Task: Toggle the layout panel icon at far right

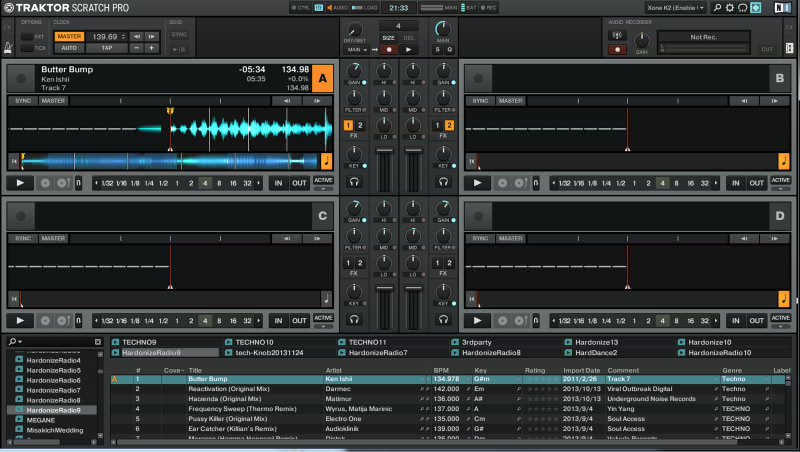Action: (789, 48)
